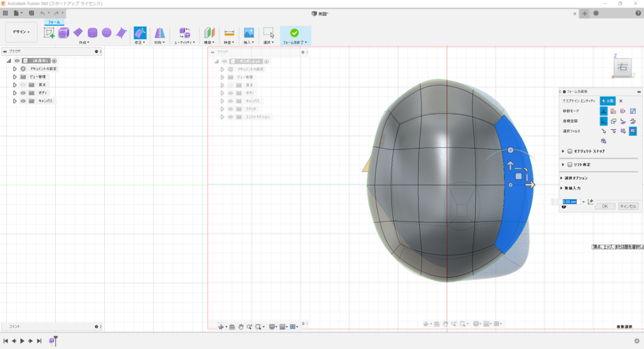644x349 pixels.
Task: Open the data panel grid icon
Action: pos(5,13)
